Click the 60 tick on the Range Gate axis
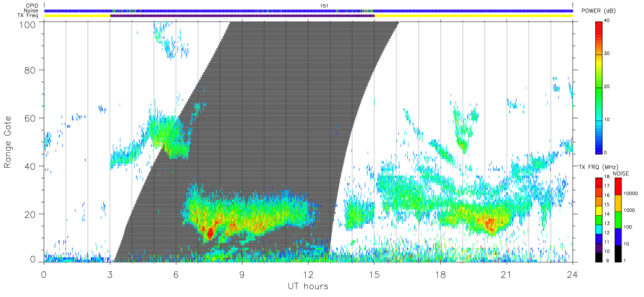The width and height of the screenshot is (644, 297). (30, 118)
